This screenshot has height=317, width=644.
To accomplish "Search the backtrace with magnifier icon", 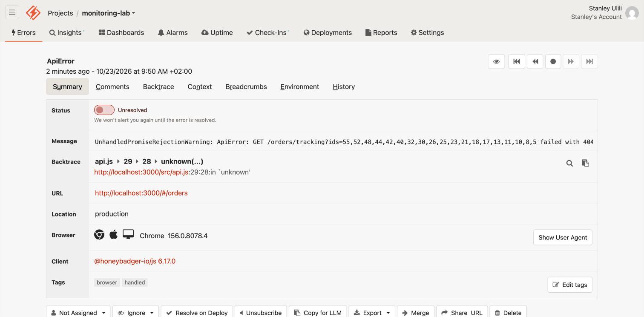I will point(569,163).
